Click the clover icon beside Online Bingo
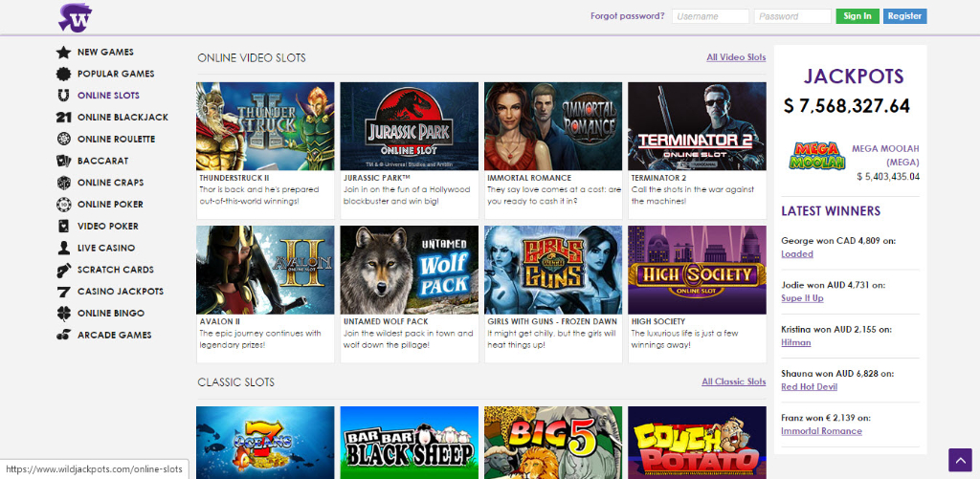Image resolution: width=980 pixels, height=479 pixels. [63, 314]
